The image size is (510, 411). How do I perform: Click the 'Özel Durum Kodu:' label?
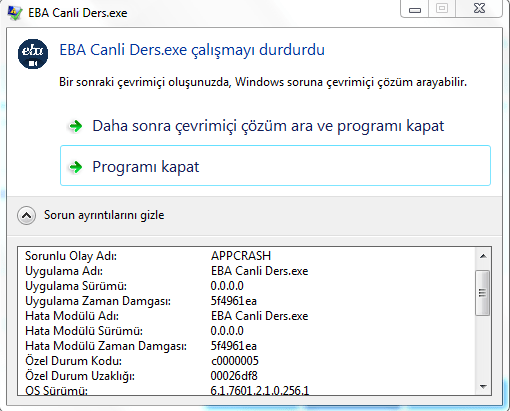(x=73, y=361)
